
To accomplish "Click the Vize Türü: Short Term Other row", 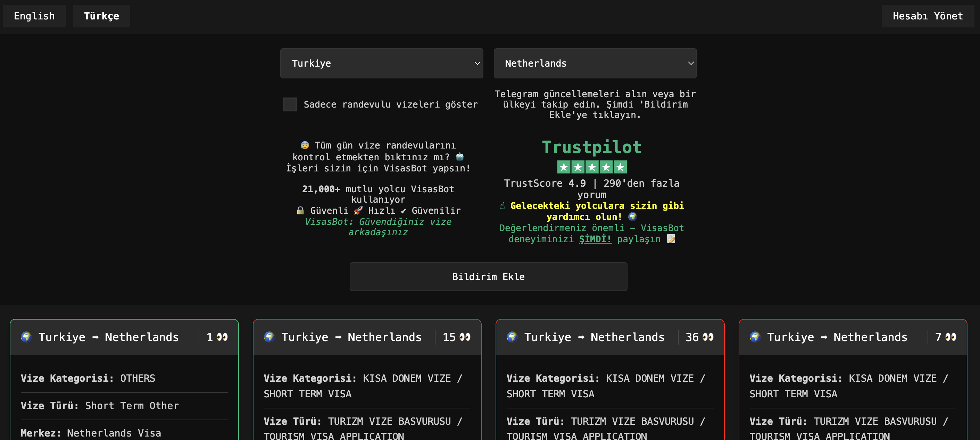I will point(124,406).
